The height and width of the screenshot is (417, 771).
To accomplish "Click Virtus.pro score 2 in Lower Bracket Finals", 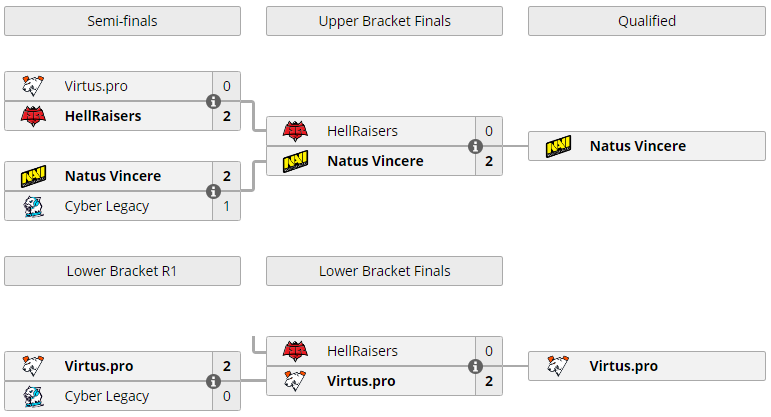I will (x=489, y=381).
